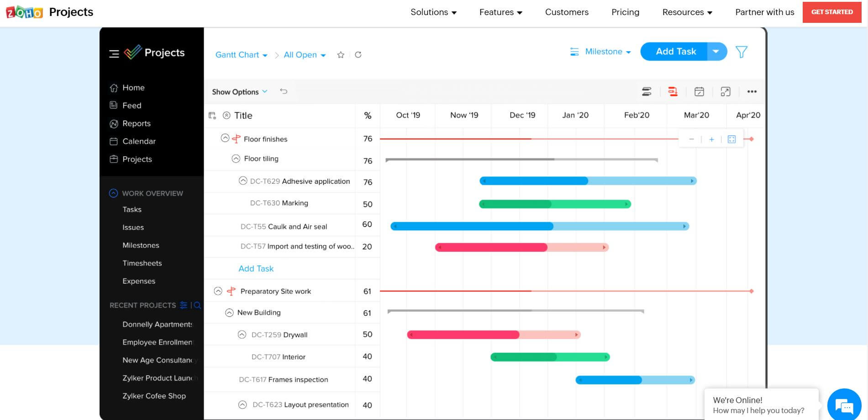Collapse the DC-T623 Layout presentation task
Image resolution: width=868 pixels, height=420 pixels.
coord(242,405)
